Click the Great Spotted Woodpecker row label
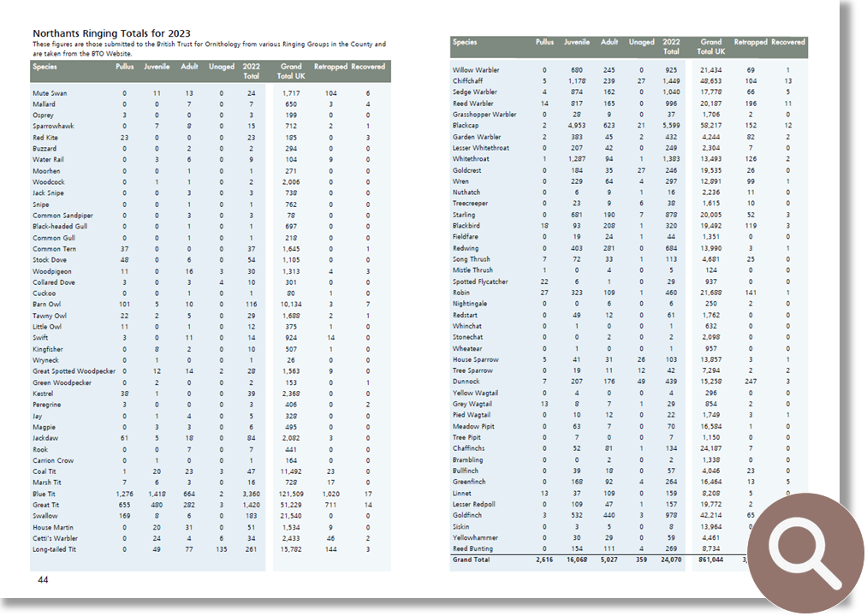 click(x=73, y=371)
